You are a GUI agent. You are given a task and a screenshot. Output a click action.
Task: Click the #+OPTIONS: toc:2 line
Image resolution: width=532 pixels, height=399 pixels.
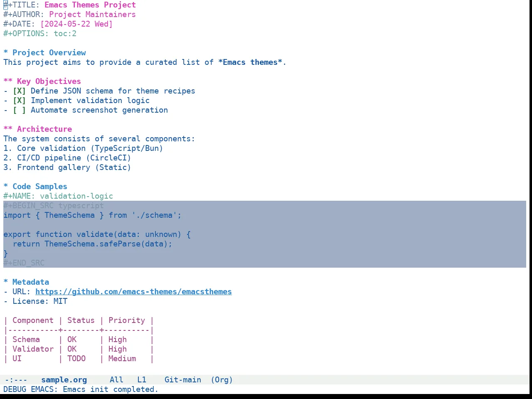[40, 34]
